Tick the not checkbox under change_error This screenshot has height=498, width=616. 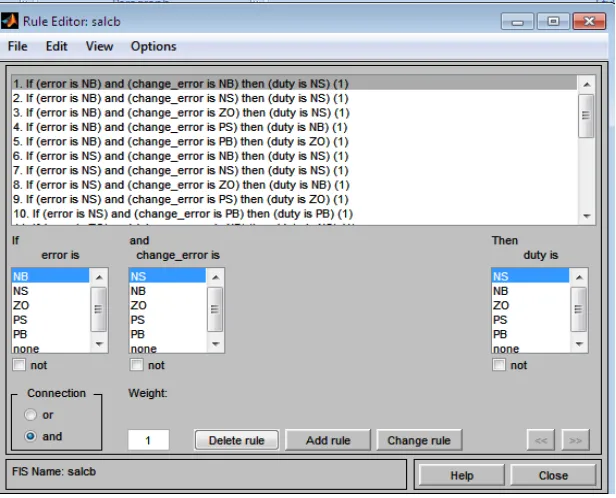136,365
